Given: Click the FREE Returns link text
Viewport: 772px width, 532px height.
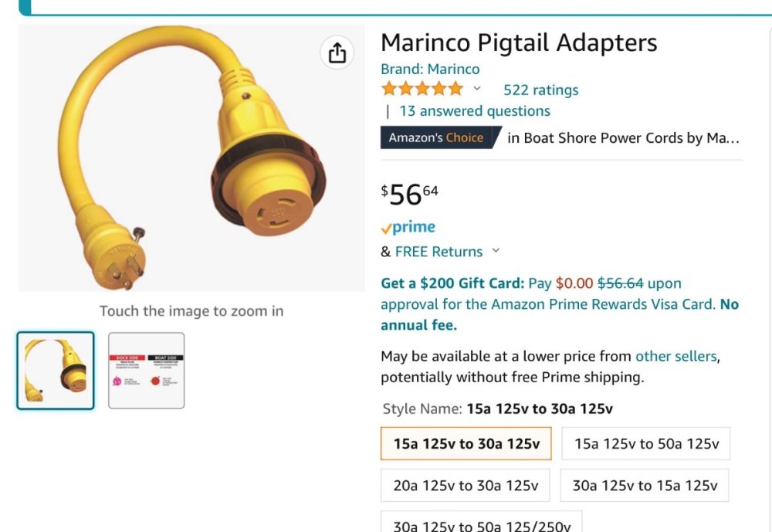Looking at the screenshot, I should [x=438, y=251].
